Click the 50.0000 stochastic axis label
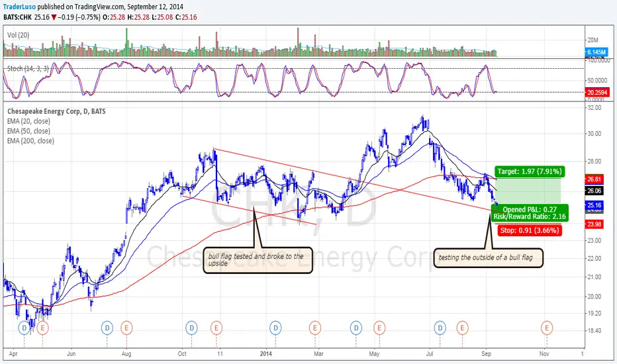 (x=597, y=80)
